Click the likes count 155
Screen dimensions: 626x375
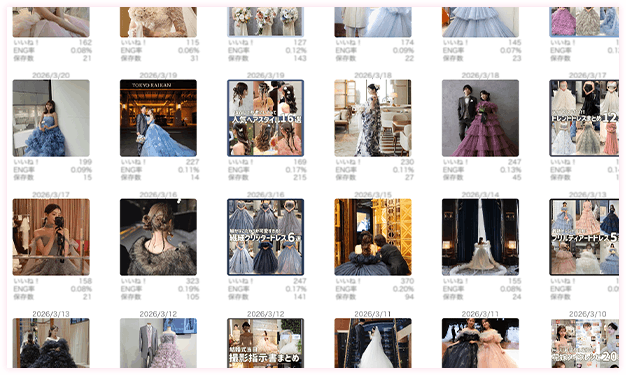tap(515, 281)
